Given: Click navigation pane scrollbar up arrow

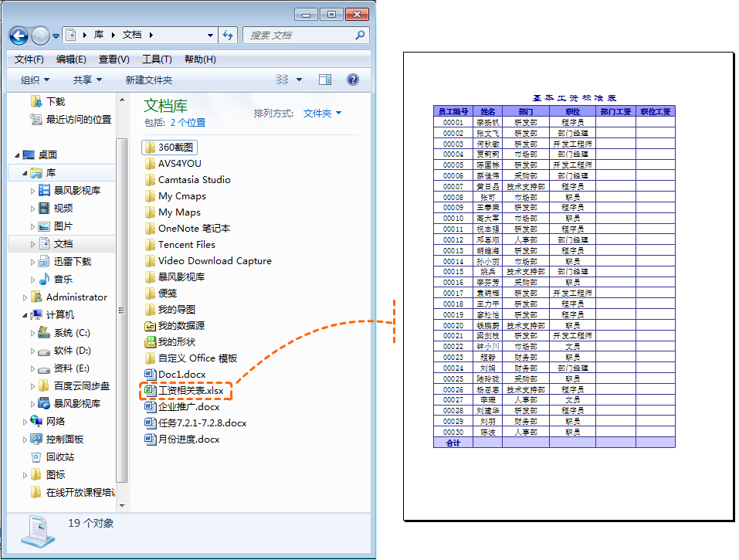Looking at the screenshot, I should click(x=122, y=100).
